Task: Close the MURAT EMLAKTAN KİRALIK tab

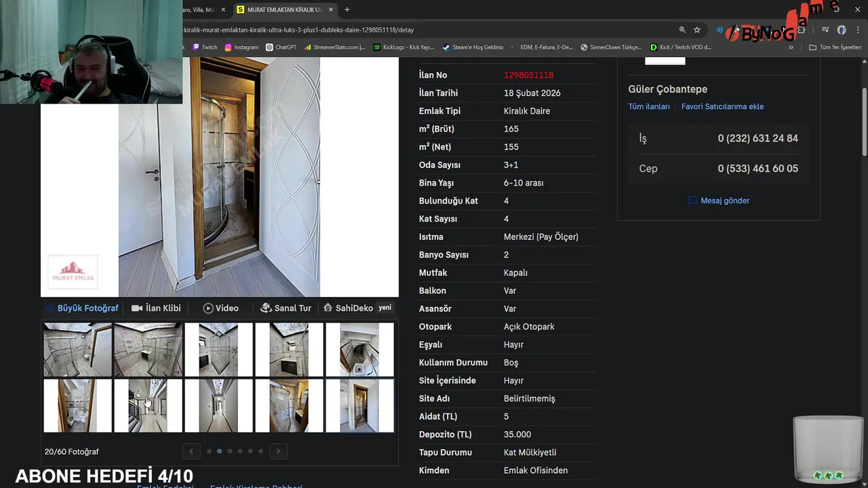Action: click(331, 9)
